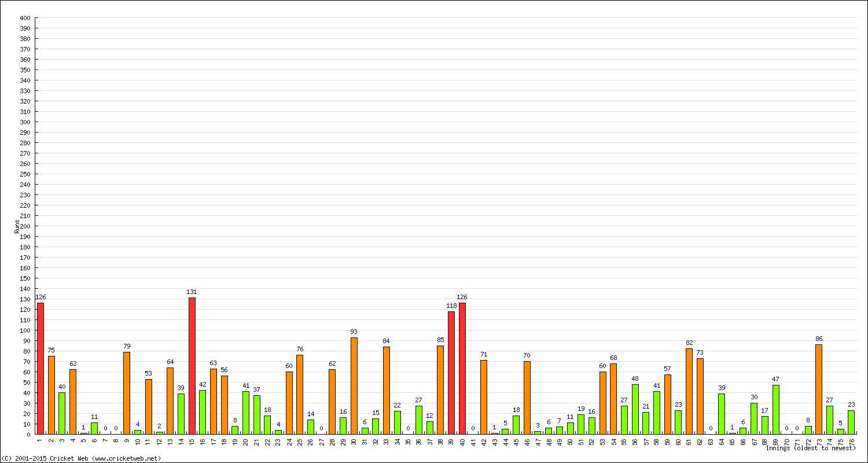Click the value label 17
Viewport: 868px width, 463px height.
[765, 410]
